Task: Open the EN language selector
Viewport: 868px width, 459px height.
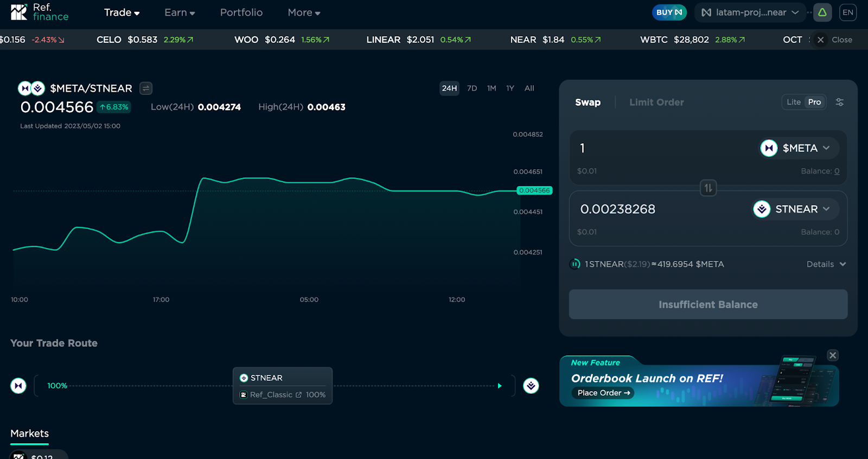Action: pos(848,12)
